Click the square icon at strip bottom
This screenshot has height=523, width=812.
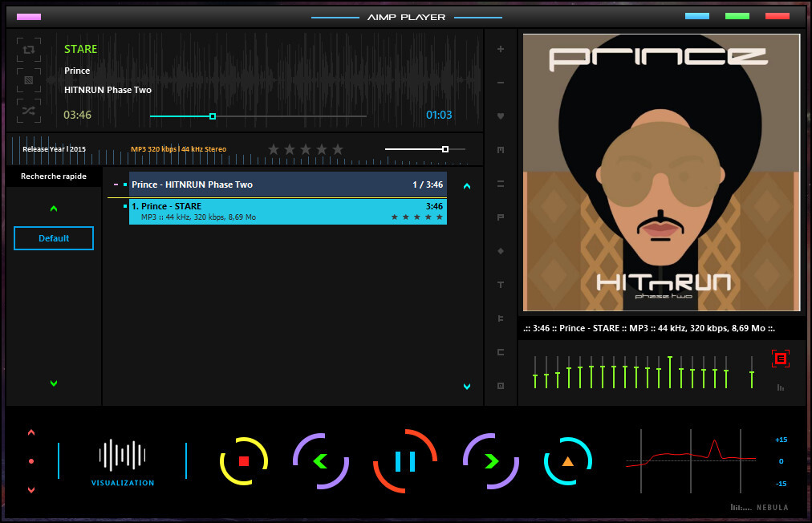[x=500, y=386]
